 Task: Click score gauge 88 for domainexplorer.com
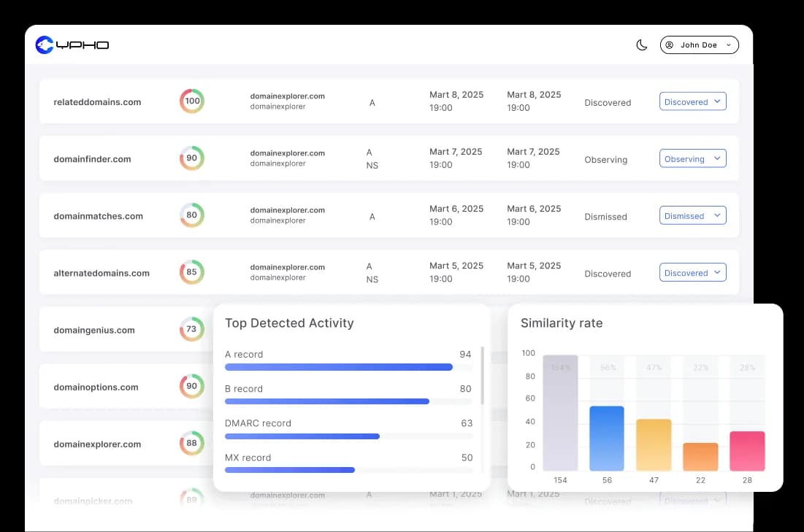[192, 443]
